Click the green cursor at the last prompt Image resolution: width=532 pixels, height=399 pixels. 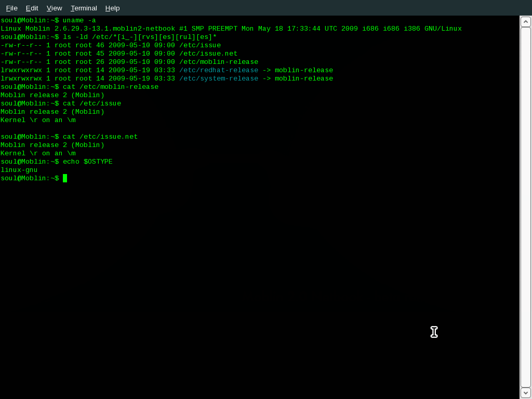[x=65, y=178]
